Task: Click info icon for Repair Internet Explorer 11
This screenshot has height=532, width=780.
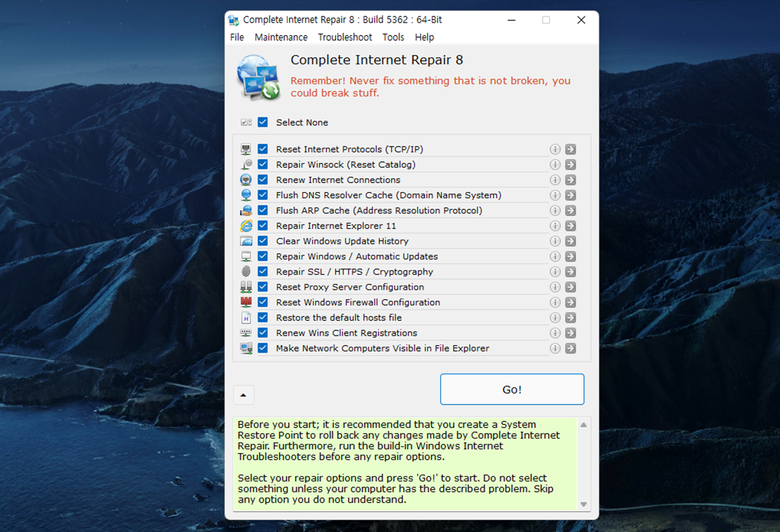Action: click(x=555, y=226)
